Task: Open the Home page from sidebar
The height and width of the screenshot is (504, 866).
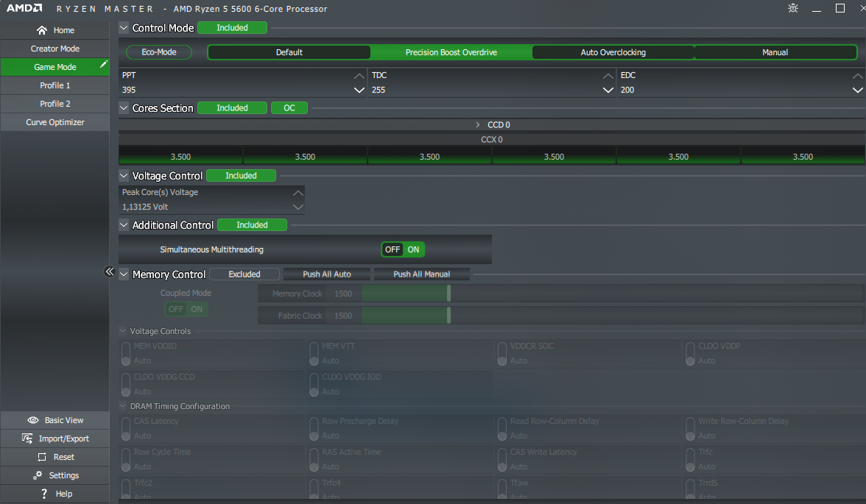Action: tap(55, 30)
